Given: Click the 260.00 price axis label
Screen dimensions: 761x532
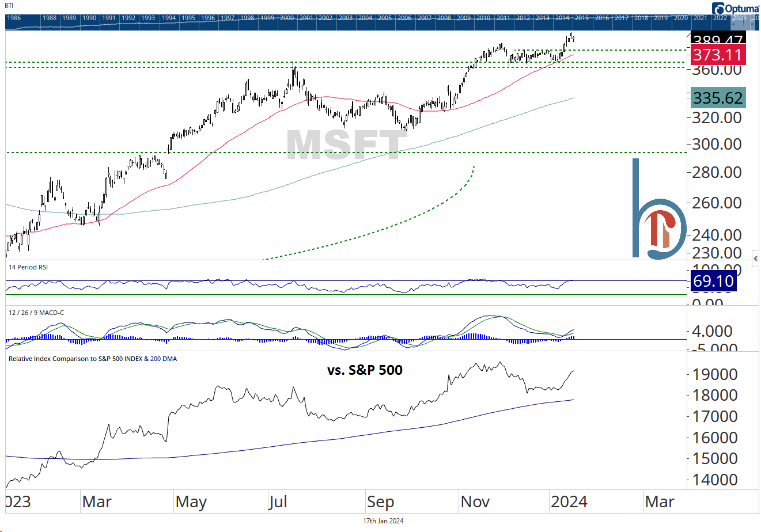Looking at the screenshot, I should coord(717,203).
